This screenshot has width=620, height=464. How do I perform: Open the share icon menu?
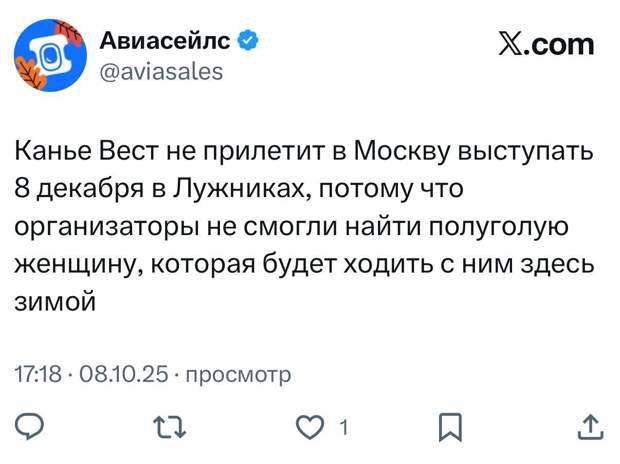tap(591, 428)
